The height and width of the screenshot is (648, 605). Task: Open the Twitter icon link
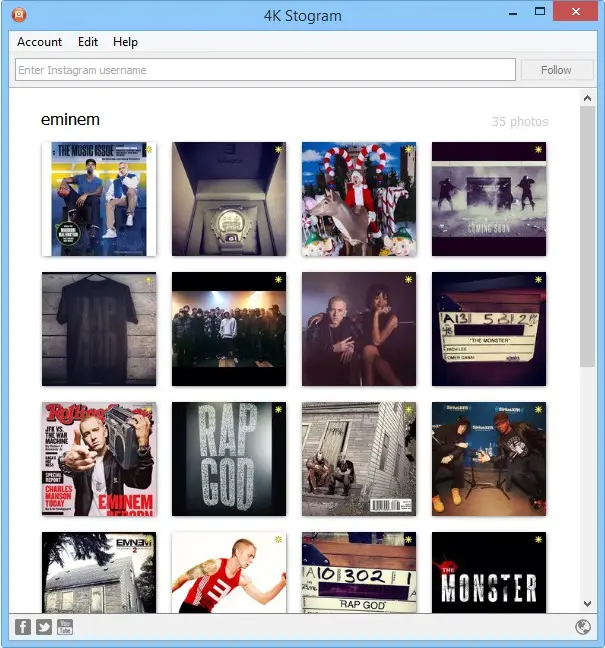tap(44, 627)
